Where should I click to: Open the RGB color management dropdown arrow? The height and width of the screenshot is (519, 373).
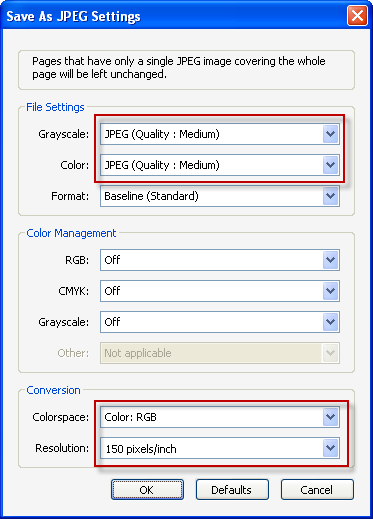coord(330,260)
